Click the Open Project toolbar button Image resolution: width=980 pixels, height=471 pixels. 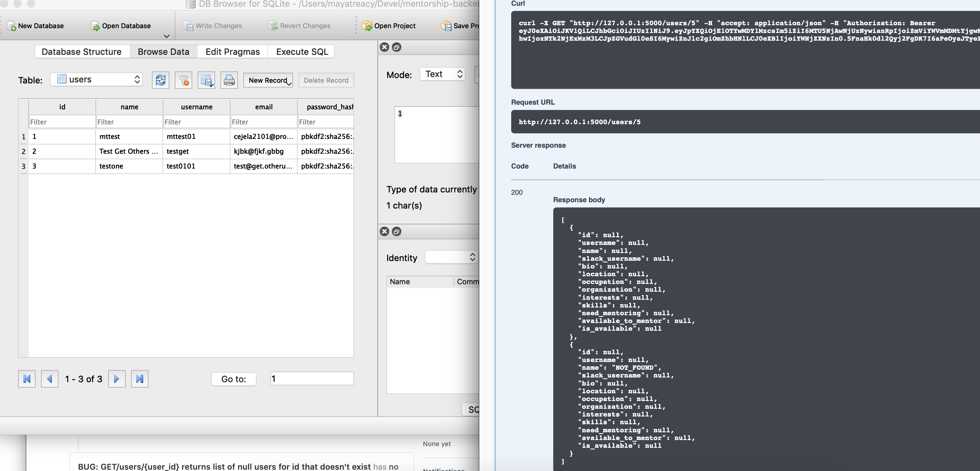[x=389, y=26]
